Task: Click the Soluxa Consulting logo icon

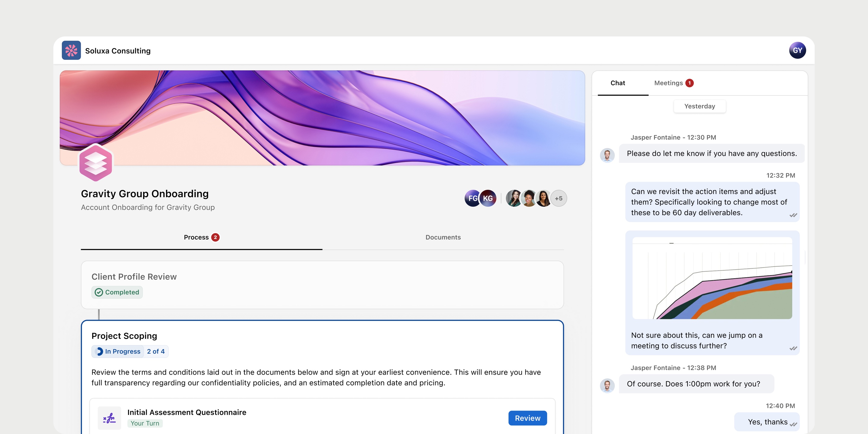Action: click(x=71, y=51)
